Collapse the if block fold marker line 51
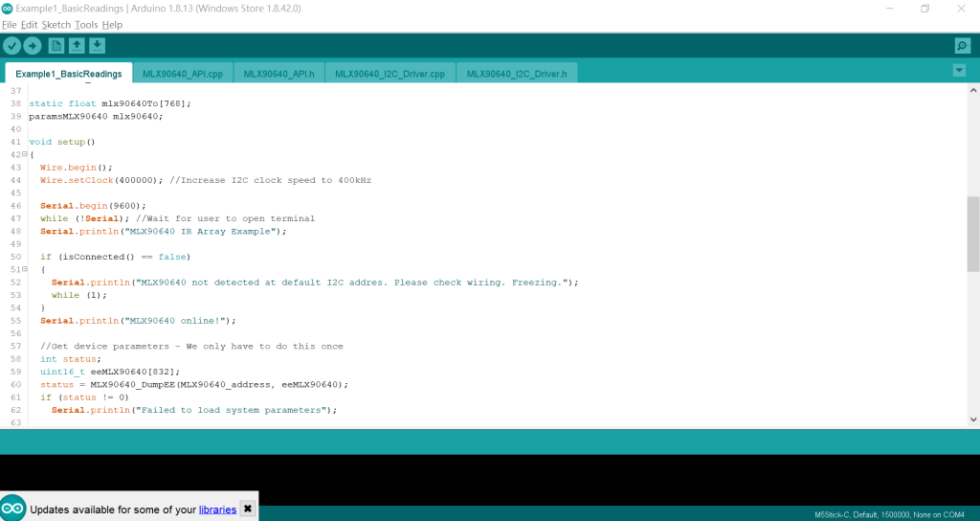Image resolution: width=980 pixels, height=521 pixels. pyautogui.click(x=25, y=269)
